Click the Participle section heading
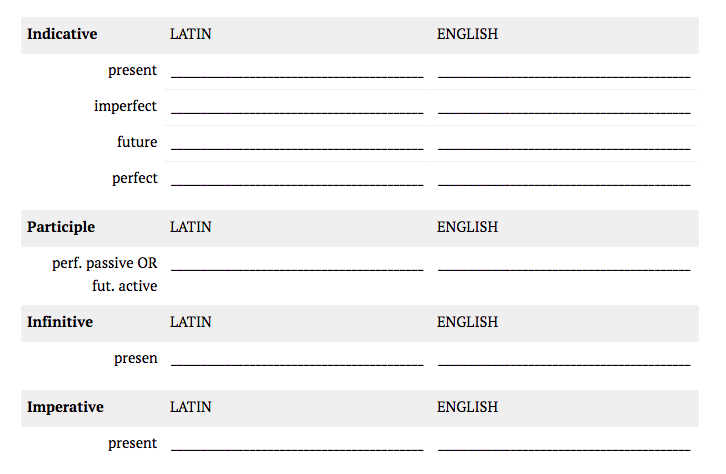The height and width of the screenshot is (474, 726). click(61, 227)
